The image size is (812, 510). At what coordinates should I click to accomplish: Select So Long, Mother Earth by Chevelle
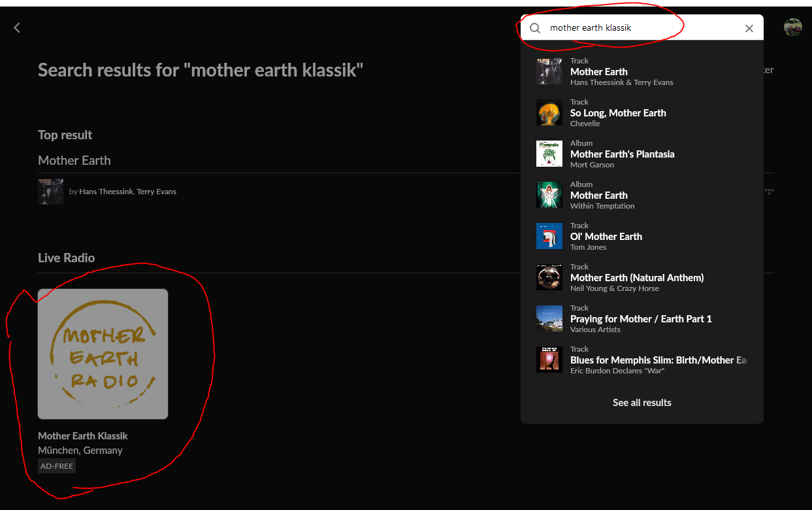pyautogui.click(x=617, y=113)
